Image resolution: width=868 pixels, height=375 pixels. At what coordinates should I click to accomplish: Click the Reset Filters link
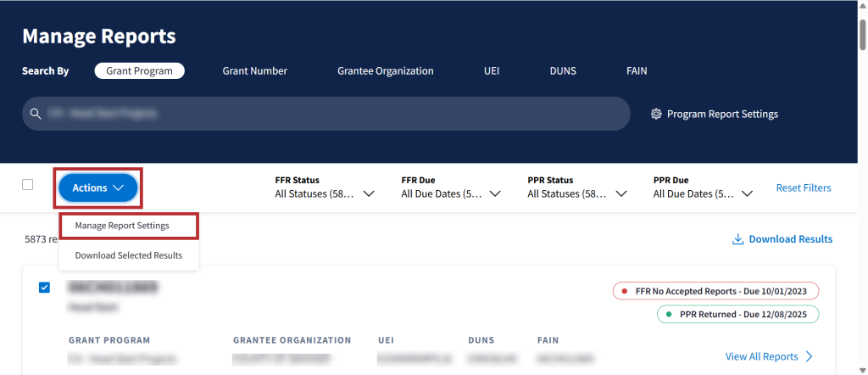[803, 188]
